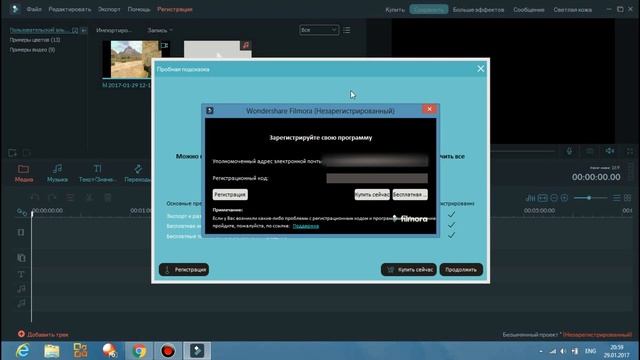The width and height of the screenshot is (640, 360).
Task: Open Сообщение in the top bar
Action: (x=529, y=9)
